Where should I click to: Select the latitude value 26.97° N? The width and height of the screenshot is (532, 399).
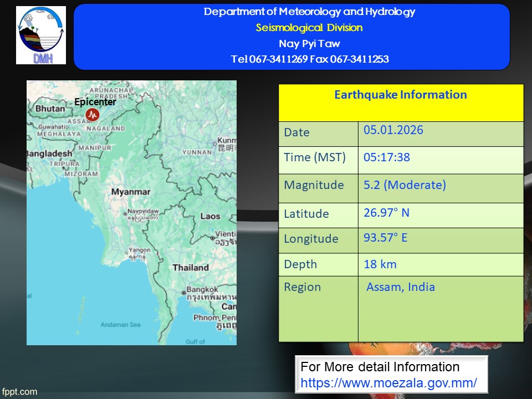386,213
